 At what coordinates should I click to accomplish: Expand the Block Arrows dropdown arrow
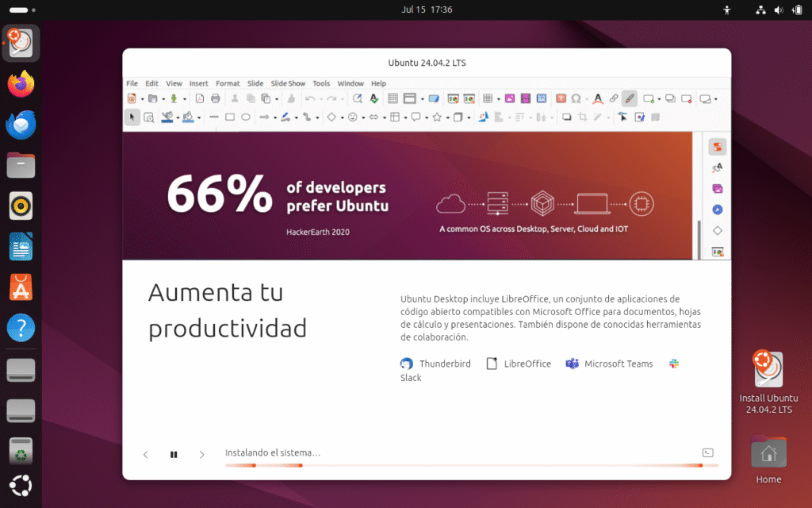[x=385, y=117]
